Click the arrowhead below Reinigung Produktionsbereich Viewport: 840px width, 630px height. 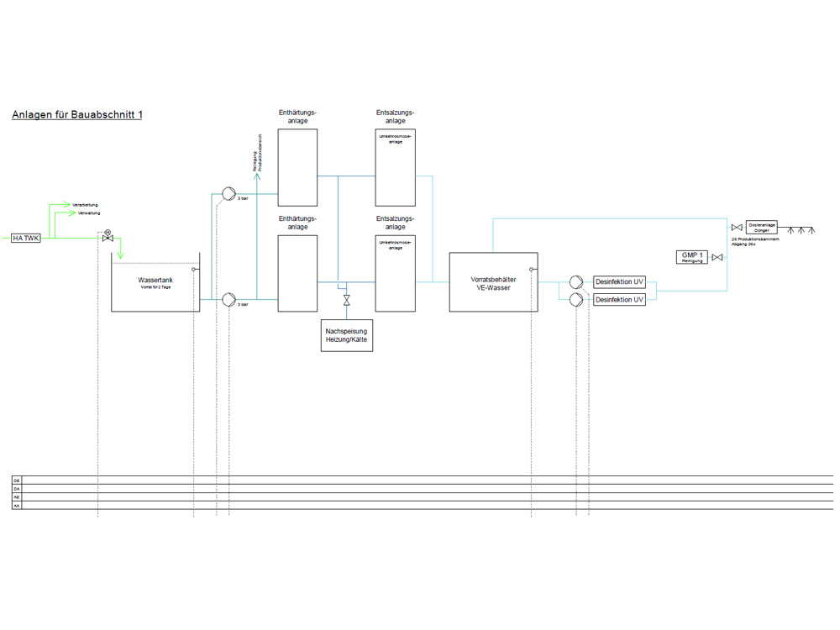257,176
